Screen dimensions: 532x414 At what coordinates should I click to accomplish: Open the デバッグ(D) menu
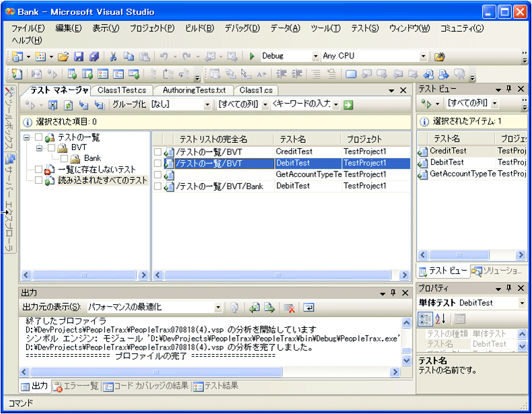coord(242,28)
